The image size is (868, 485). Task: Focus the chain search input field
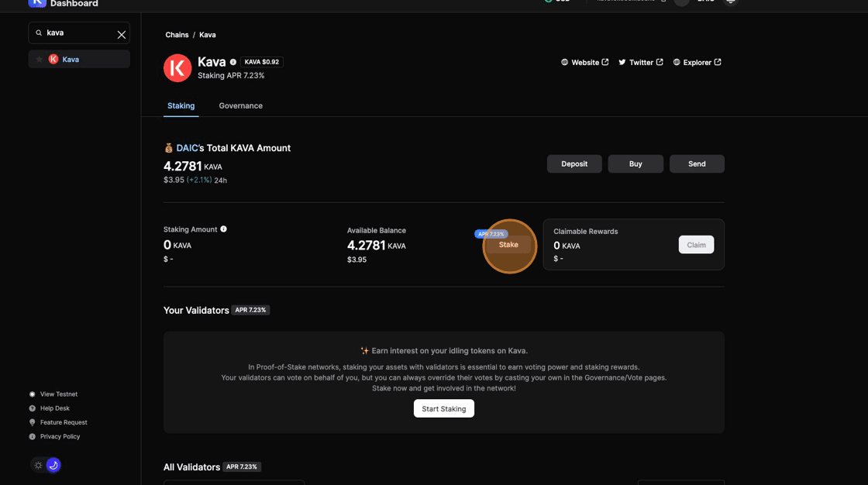pos(77,33)
